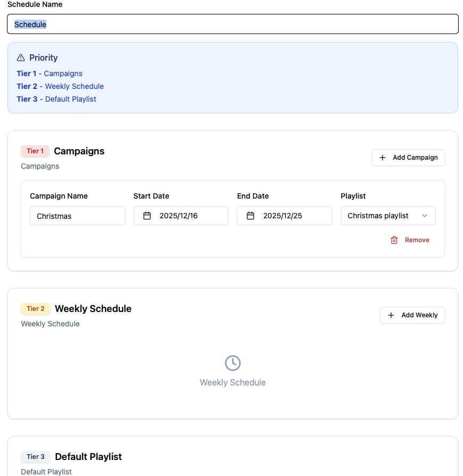This screenshot has height=476, width=463.
Task: Add a new campaign
Action: click(408, 158)
